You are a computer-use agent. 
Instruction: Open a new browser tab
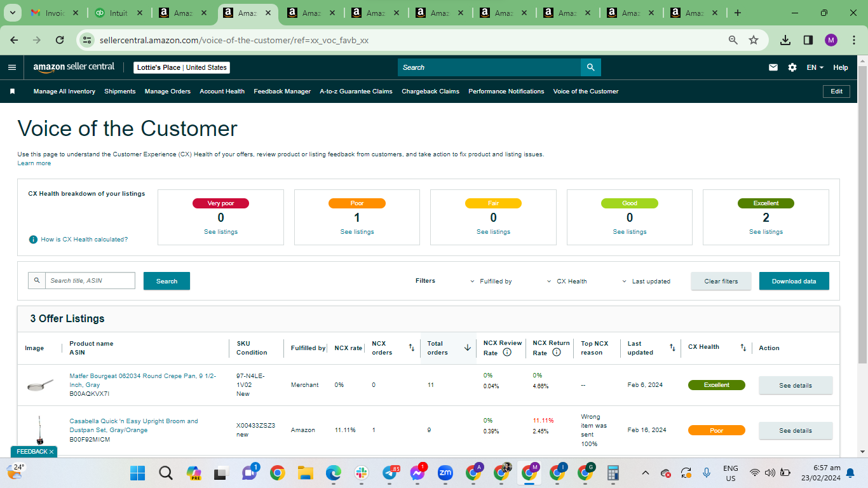tap(738, 13)
